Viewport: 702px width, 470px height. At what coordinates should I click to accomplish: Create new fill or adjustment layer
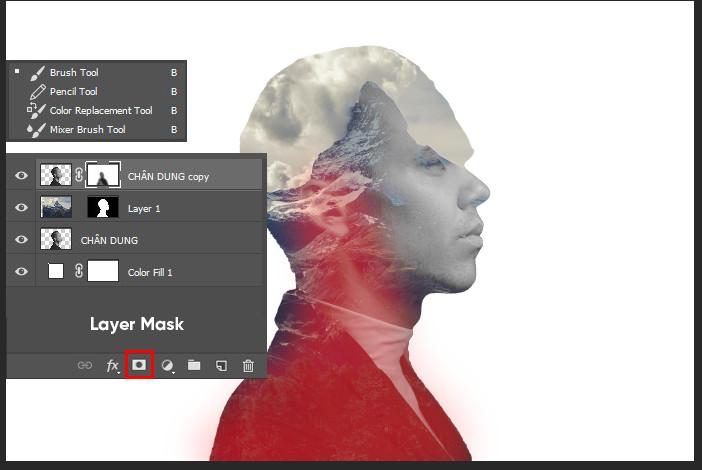(167, 366)
